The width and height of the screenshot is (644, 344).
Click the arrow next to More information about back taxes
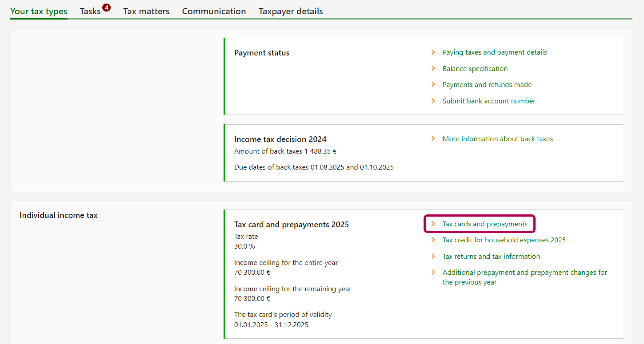433,139
